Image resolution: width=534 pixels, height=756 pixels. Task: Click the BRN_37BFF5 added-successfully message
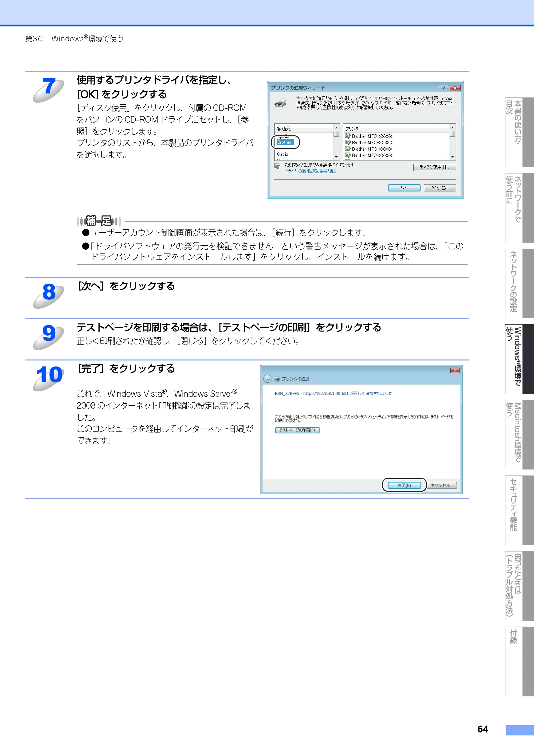click(333, 393)
